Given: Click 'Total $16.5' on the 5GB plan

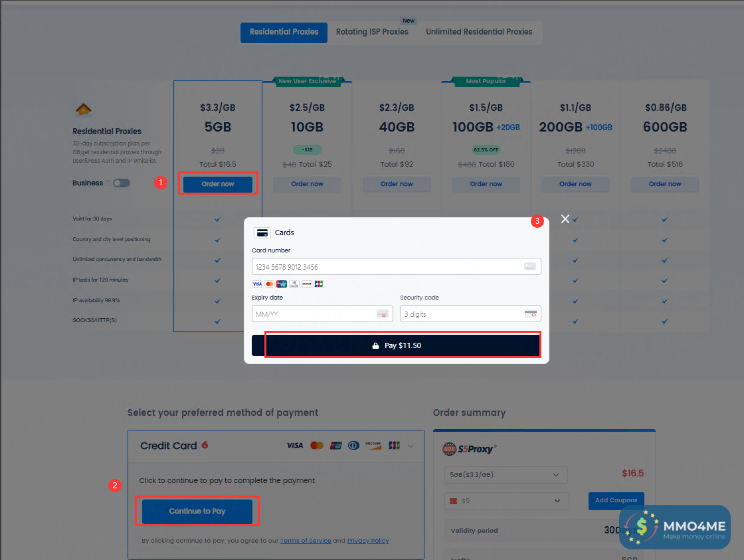Looking at the screenshot, I should (x=218, y=164).
